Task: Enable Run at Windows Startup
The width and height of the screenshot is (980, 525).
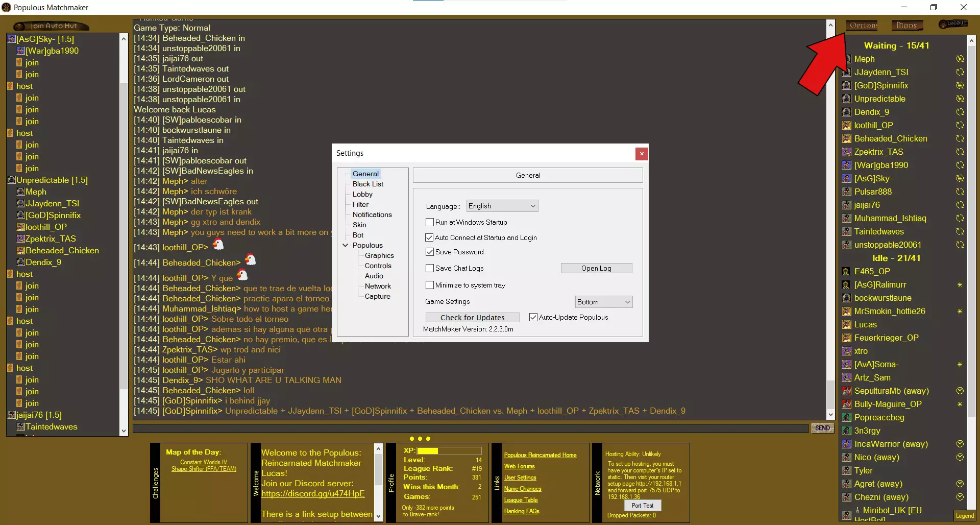Action: pyautogui.click(x=430, y=222)
